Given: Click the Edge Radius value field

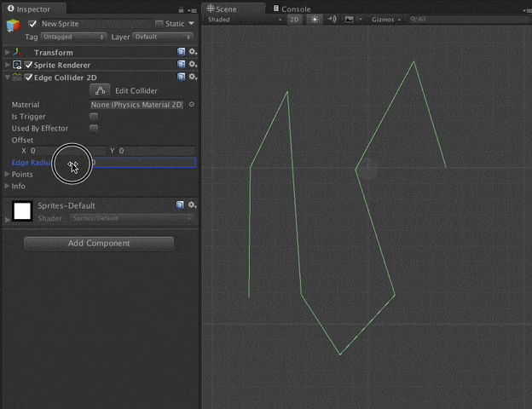Looking at the screenshot, I should coord(142,163).
